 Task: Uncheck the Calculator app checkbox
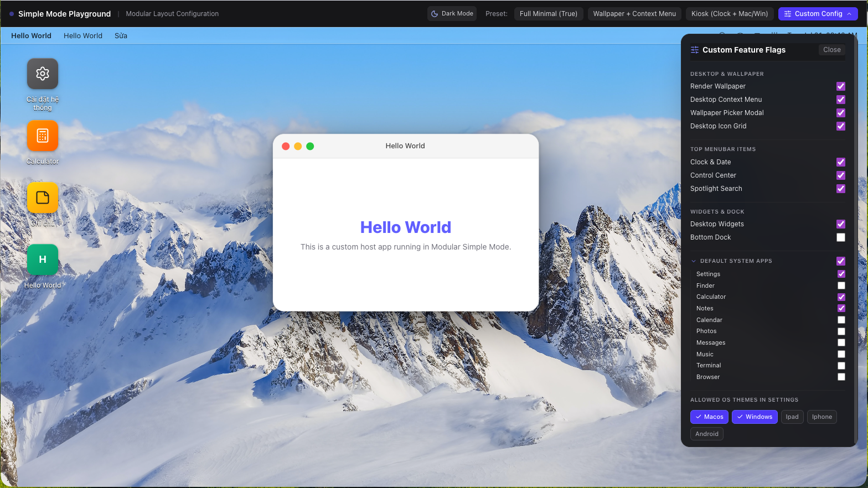point(841,297)
